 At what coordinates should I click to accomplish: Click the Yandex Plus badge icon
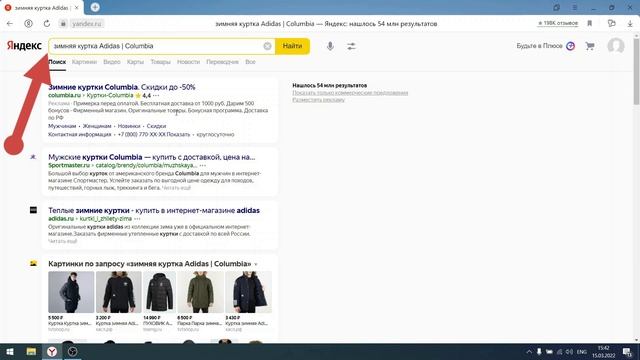pos(571,46)
